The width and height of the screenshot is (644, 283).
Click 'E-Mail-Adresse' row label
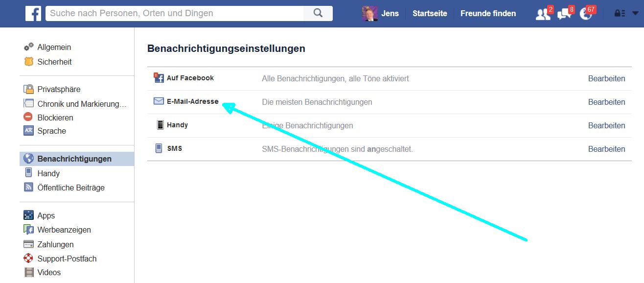click(193, 101)
